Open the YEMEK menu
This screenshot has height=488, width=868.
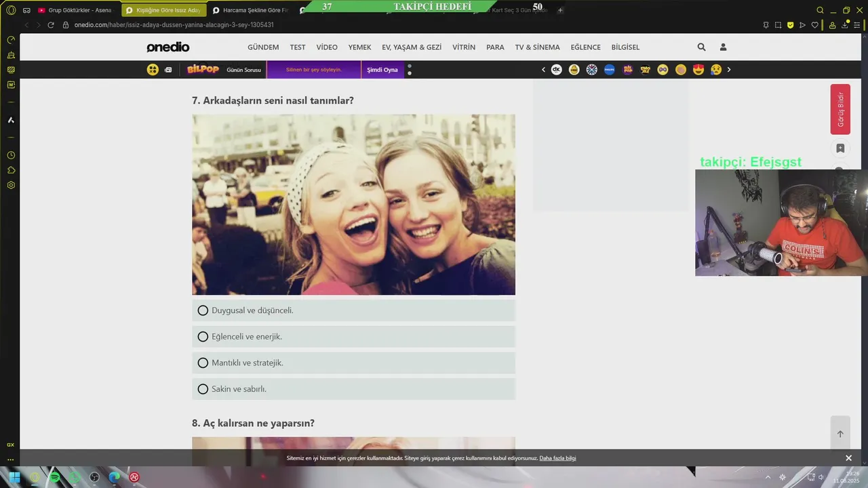(359, 47)
